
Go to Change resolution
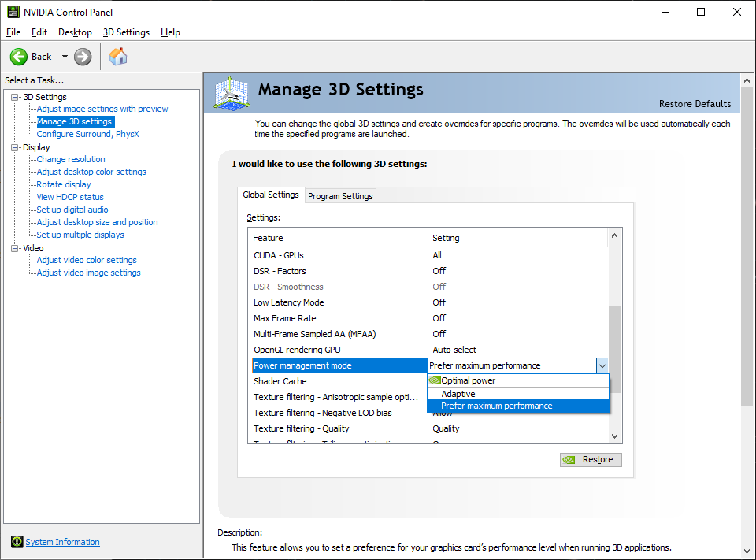71,159
